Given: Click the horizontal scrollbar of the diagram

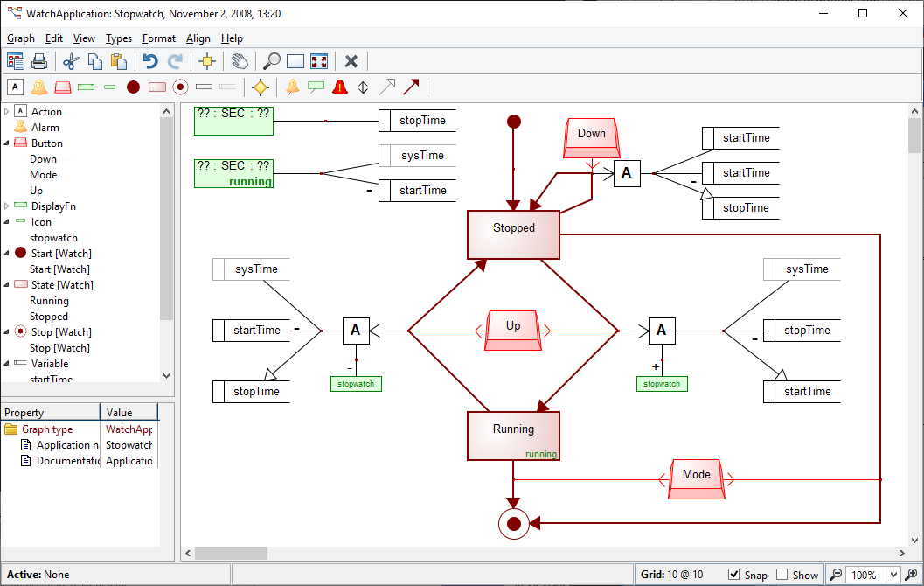Looking at the screenshot, I should pyautogui.click(x=542, y=553).
